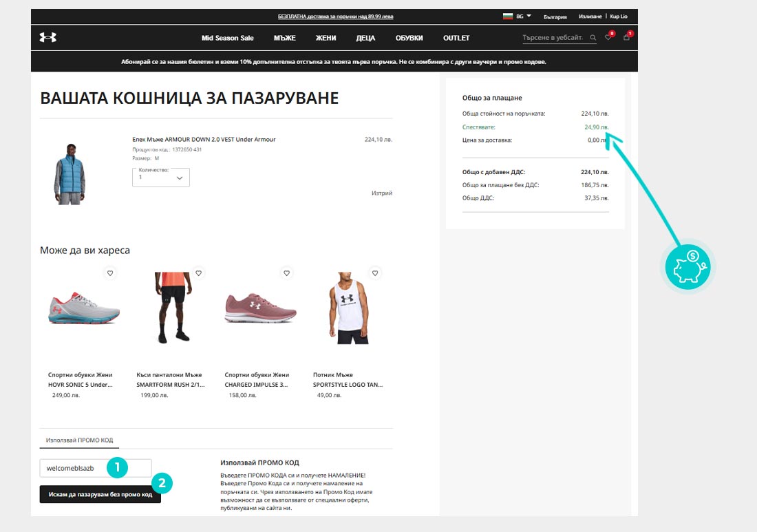Open the ARMOUR DOWN 2.0 VEST product title
This screenshot has height=532, width=757.
[204, 140]
